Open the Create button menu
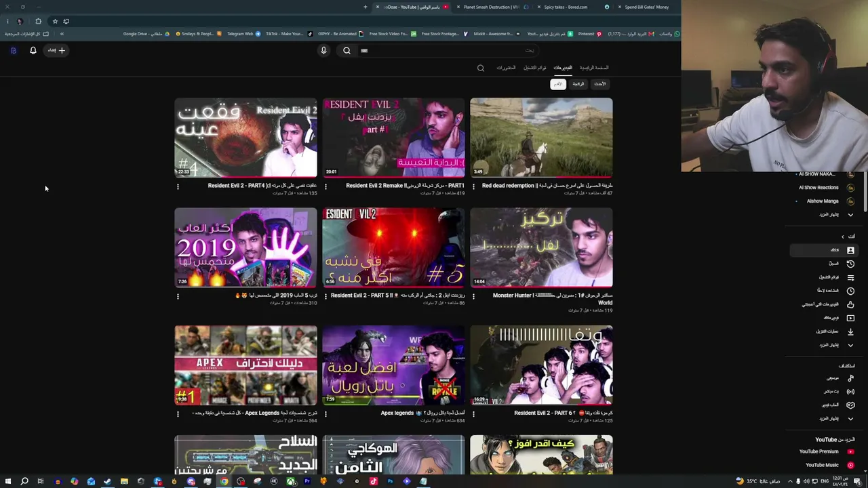 pos(56,50)
